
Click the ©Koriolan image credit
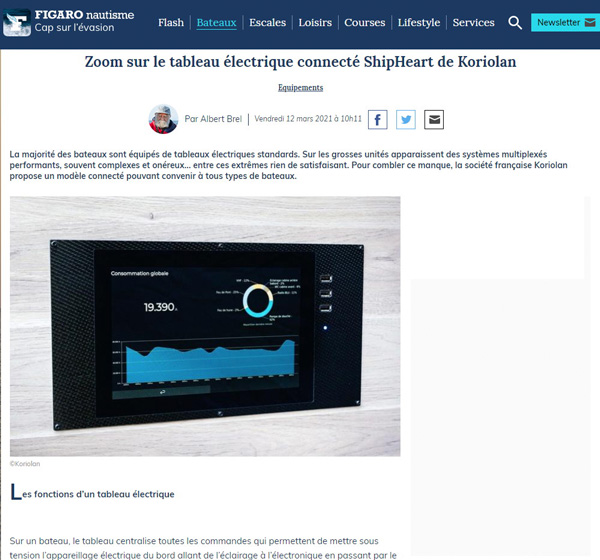(24, 464)
